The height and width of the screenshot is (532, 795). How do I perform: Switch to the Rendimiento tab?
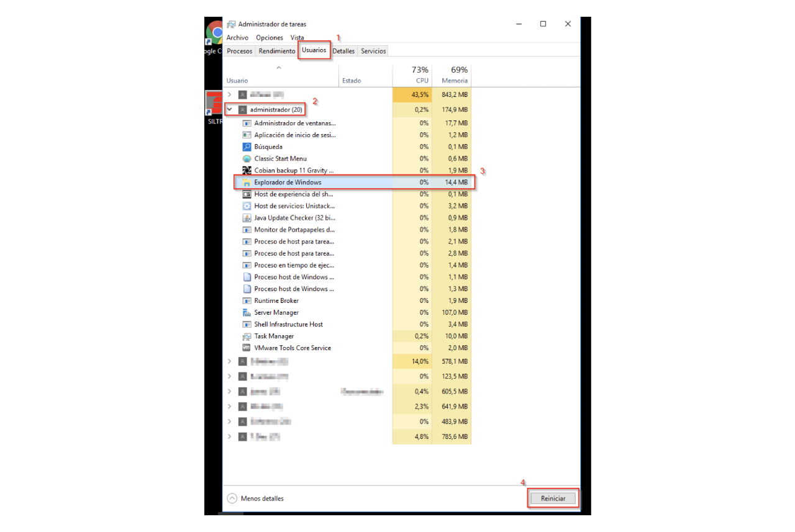point(276,51)
